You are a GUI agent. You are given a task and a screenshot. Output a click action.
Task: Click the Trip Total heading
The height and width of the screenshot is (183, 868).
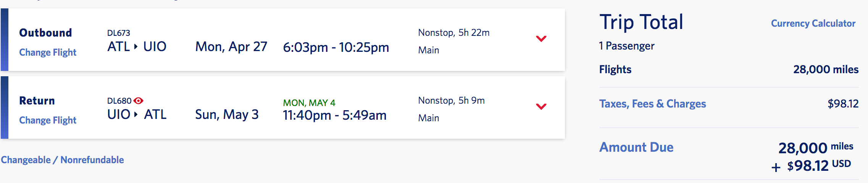(x=641, y=22)
